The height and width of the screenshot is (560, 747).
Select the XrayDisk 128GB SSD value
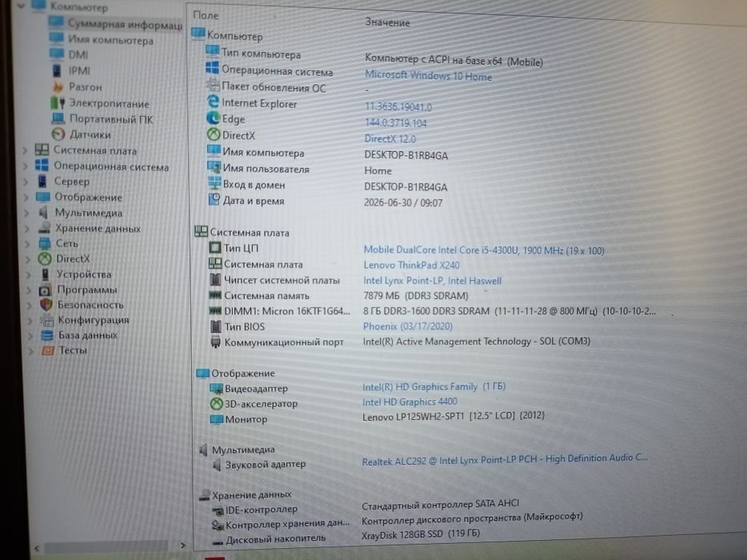point(420,534)
